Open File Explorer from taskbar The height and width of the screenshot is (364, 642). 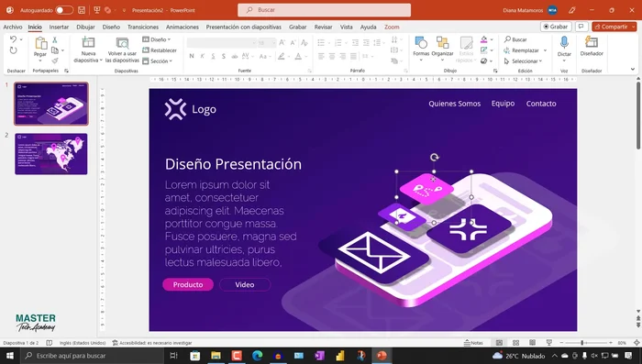tap(216, 356)
